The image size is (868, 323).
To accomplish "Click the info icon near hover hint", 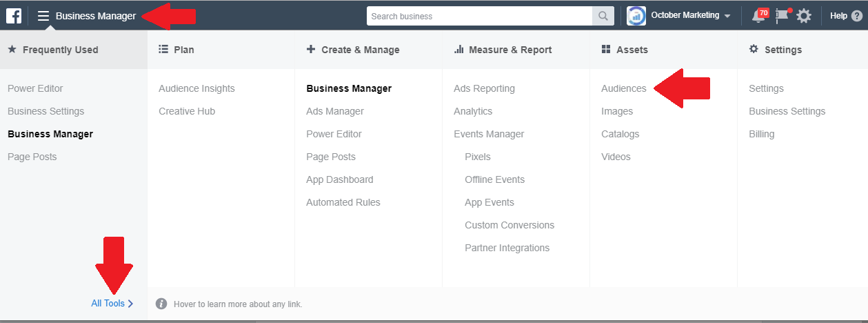I will [x=161, y=304].
